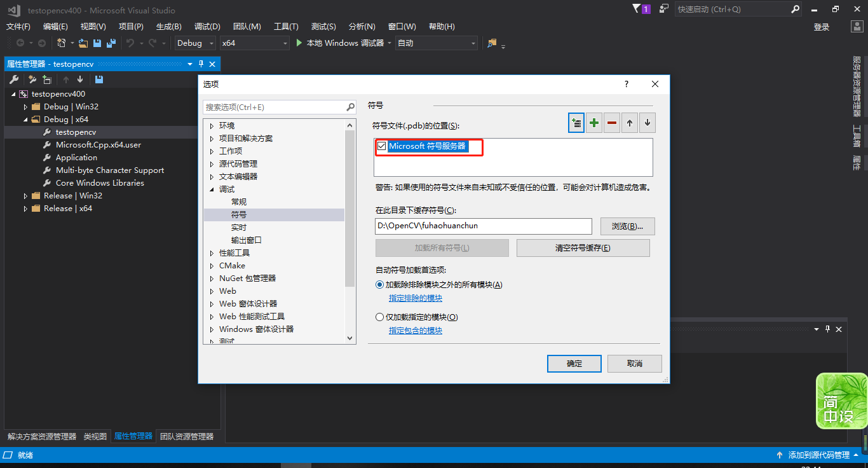The height and width of the screenshot is (468, 868).
Task: Expand the Release | x64 tree item
Action: pos(24,208)
